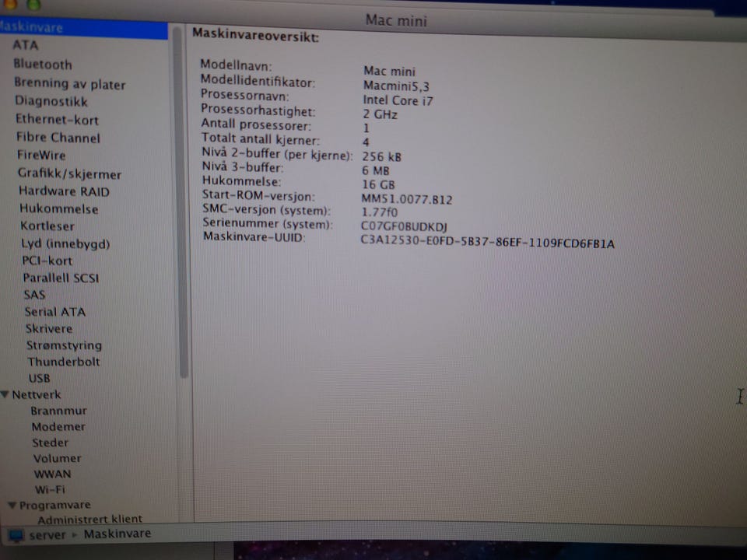Collapse the Nettverk disclosure triangle
Viewport: 747px width, 560px height.
[x=5, y=395]
